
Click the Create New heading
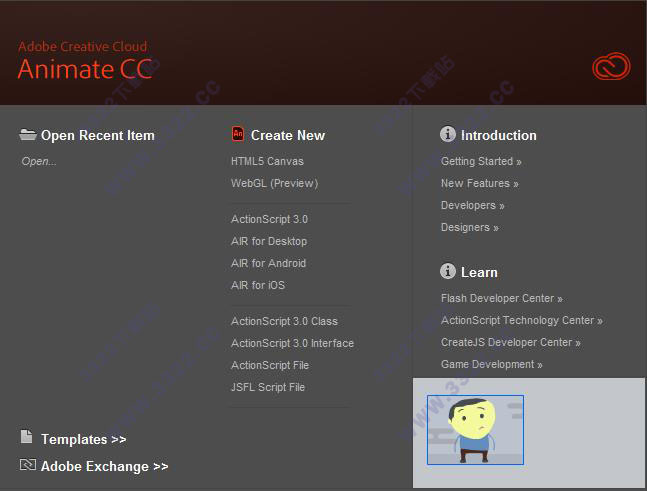288,135
